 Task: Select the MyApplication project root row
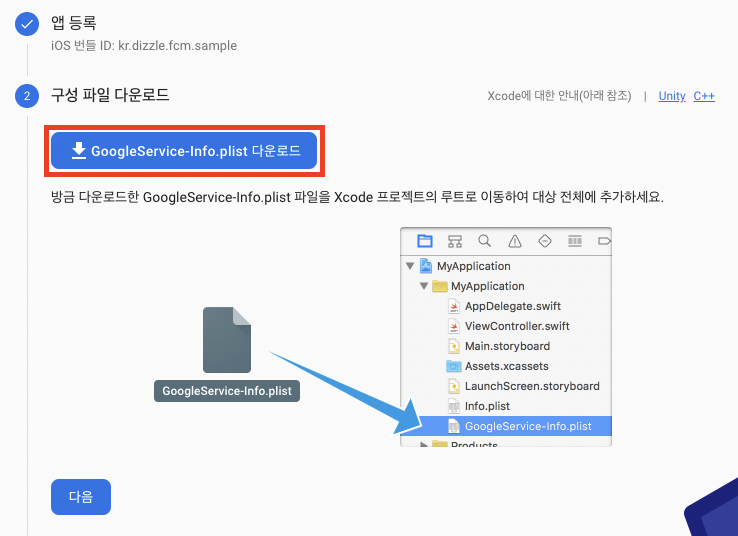pyautogui.click(x=506, y=266)
